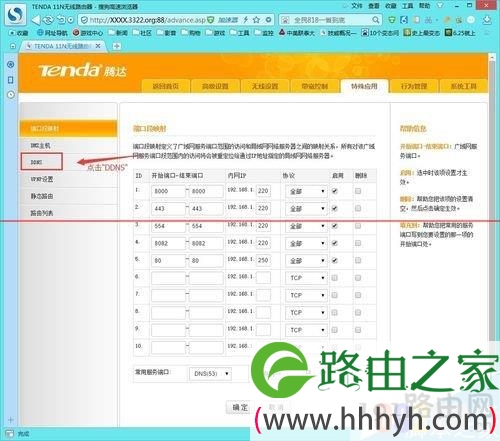The width and height of the screenshot is (500, 441).
Task: Open the 收藏 favorites star bookmark button
Action: [19, 33]
